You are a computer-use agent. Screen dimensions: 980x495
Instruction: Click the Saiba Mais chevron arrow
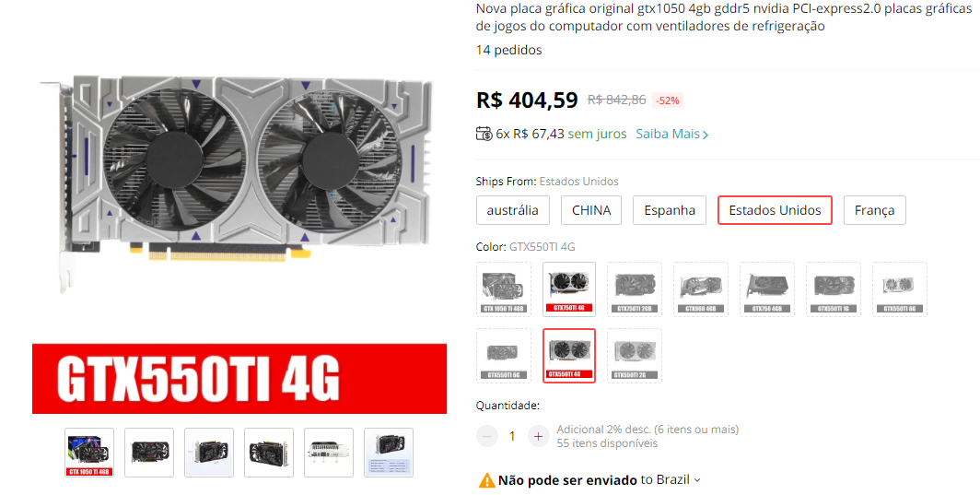(x=706, y=135)
